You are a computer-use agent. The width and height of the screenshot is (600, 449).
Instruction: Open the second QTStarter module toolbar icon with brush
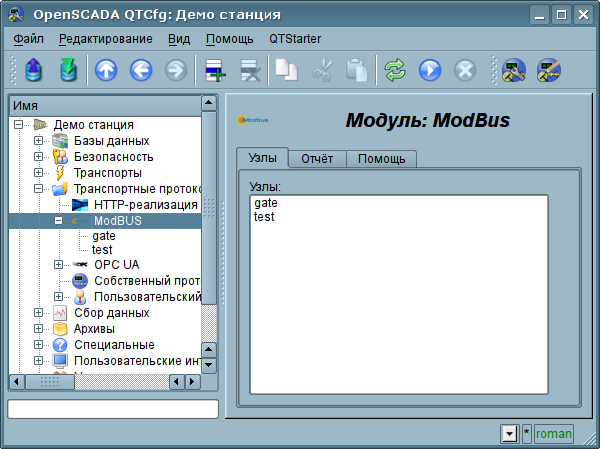pos(549,70)
